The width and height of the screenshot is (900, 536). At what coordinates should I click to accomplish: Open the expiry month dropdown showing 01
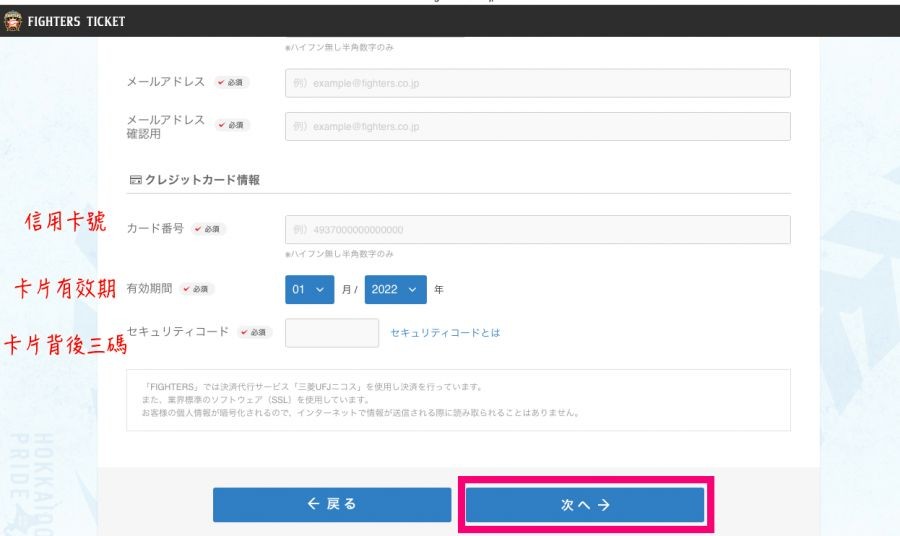309,289
